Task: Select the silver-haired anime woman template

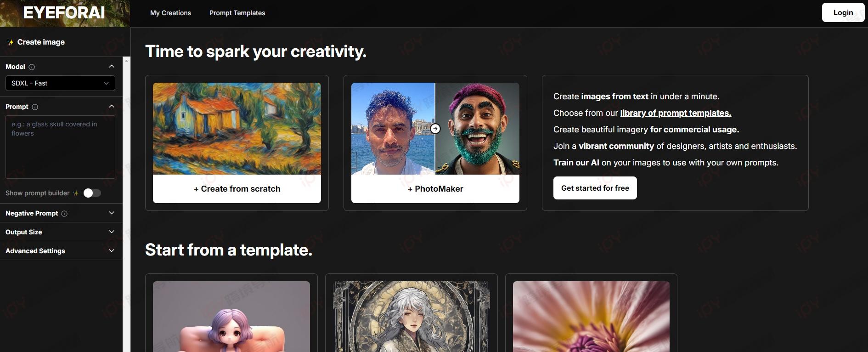Action: (411, 317)
